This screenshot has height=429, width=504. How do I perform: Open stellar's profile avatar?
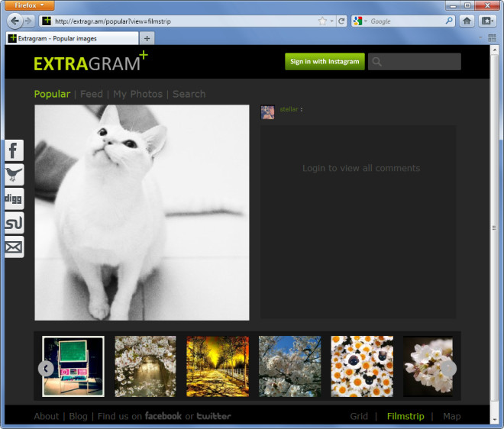coord(267,112)
